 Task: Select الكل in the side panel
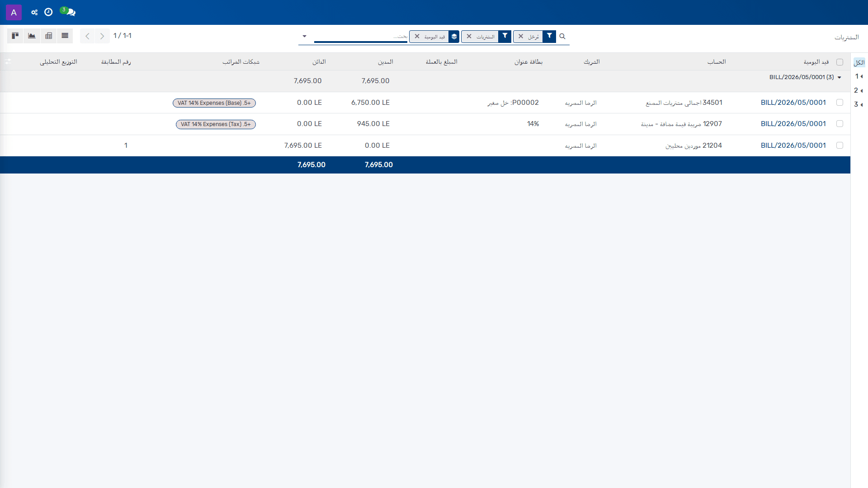point(859,62)
